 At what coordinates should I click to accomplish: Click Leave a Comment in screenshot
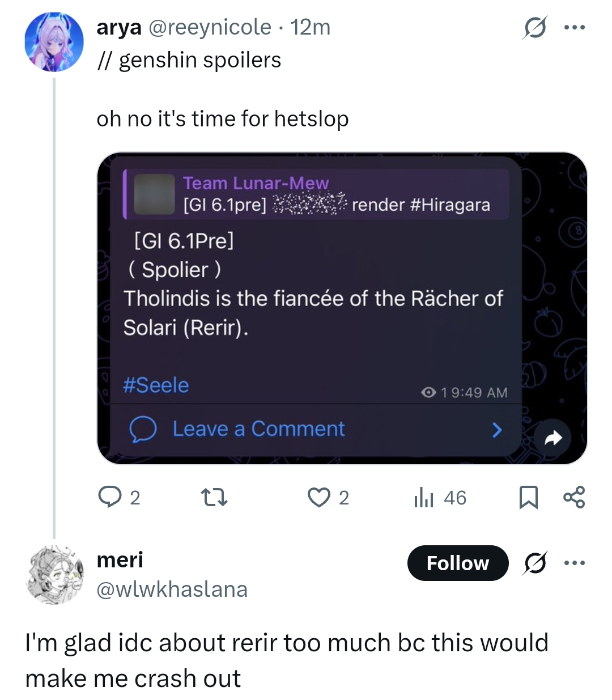point(258,429)
